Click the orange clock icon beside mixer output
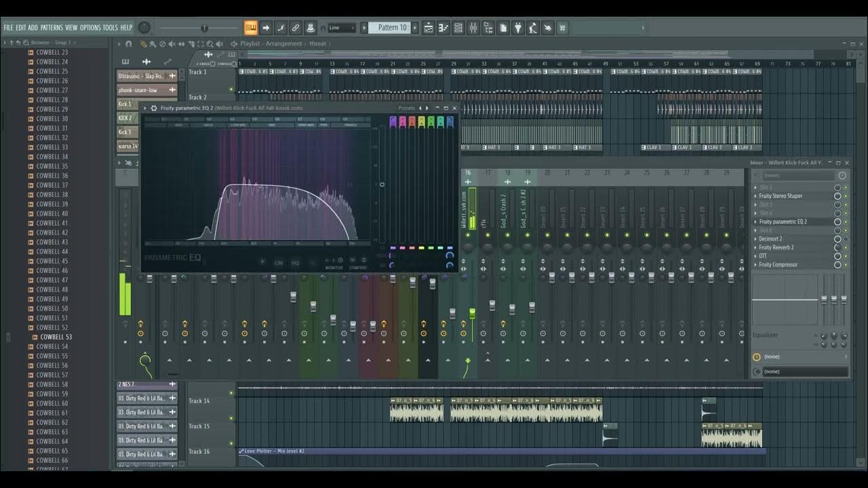868x488 pixels. [757, 357]
